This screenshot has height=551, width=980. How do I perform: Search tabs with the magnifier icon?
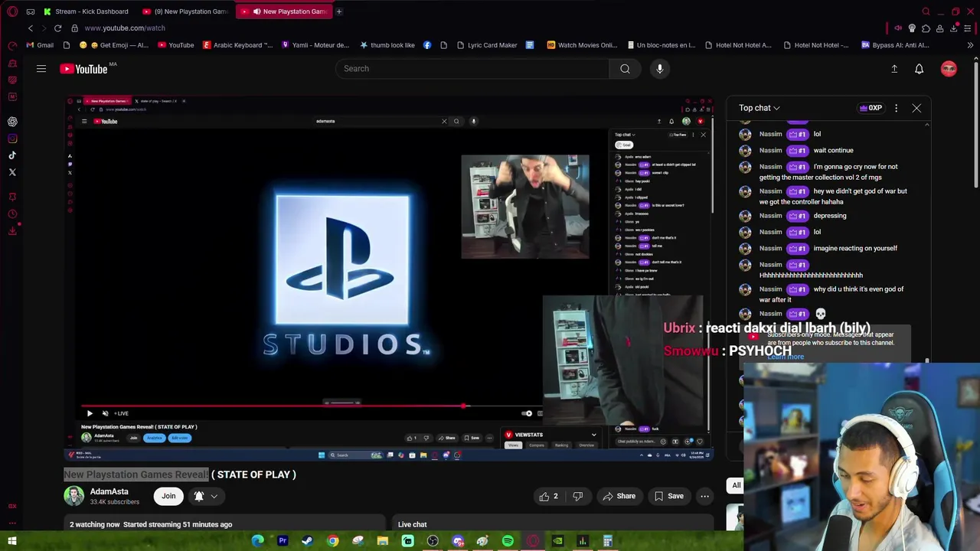pyautogui.click(x=926, y=11)
